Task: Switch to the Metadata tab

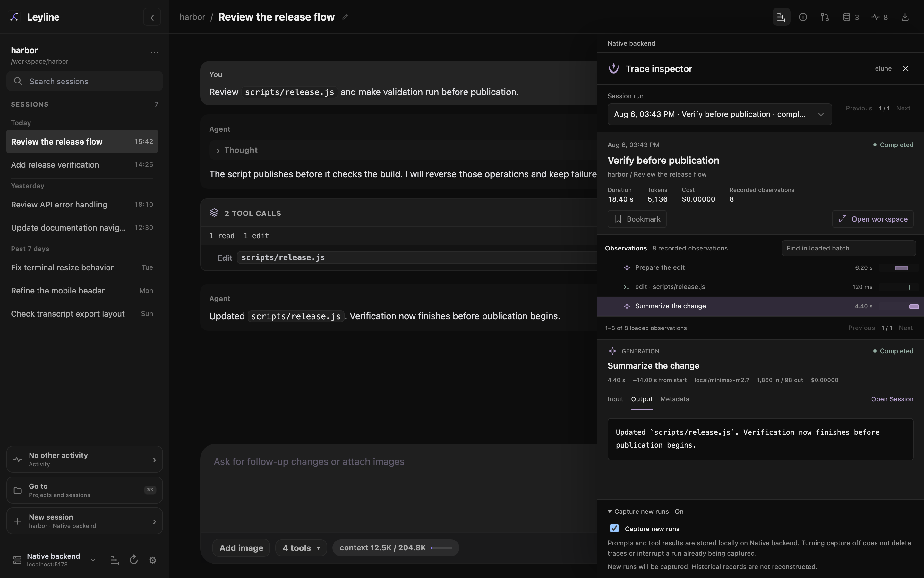Action: (675, 399)
